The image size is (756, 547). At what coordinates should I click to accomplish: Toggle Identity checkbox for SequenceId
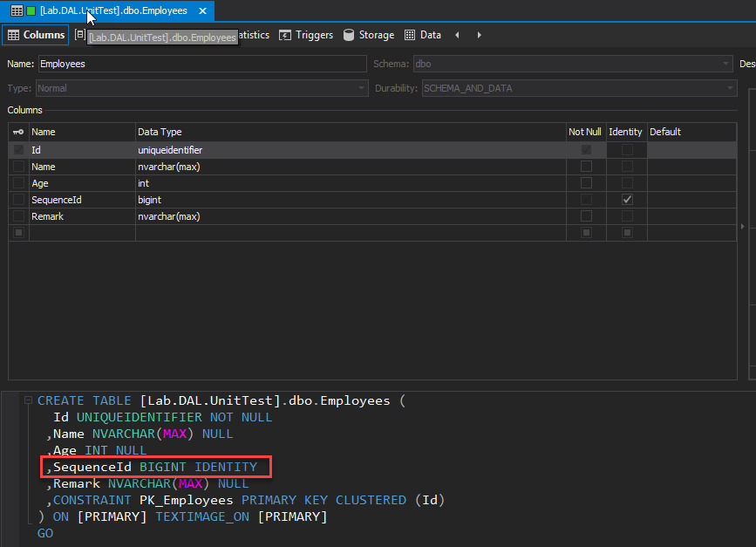(x=627, y=200)
